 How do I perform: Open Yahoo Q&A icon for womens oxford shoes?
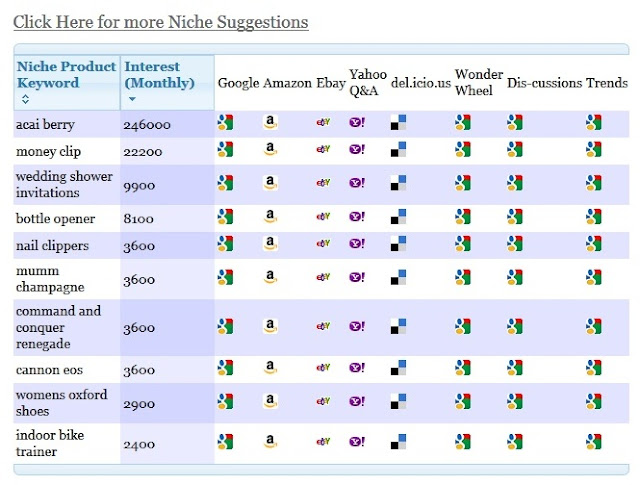(x=357, y=401)
